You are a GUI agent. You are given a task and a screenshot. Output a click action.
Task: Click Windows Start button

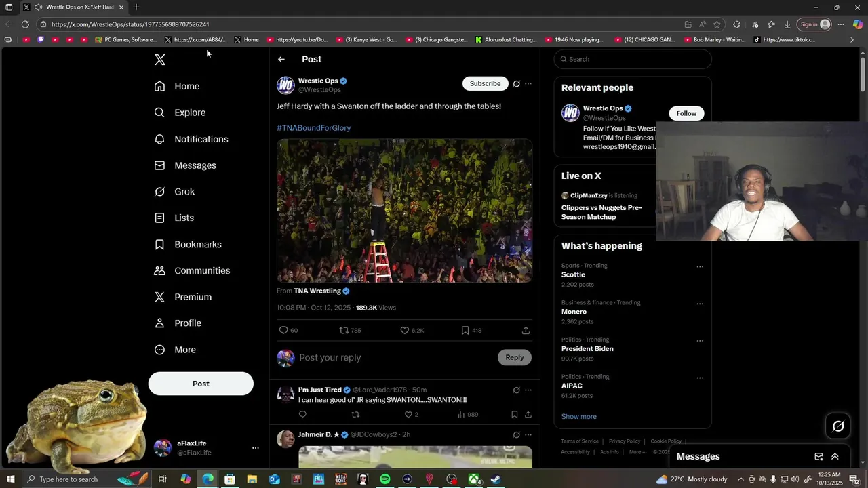tap(10, 479)
